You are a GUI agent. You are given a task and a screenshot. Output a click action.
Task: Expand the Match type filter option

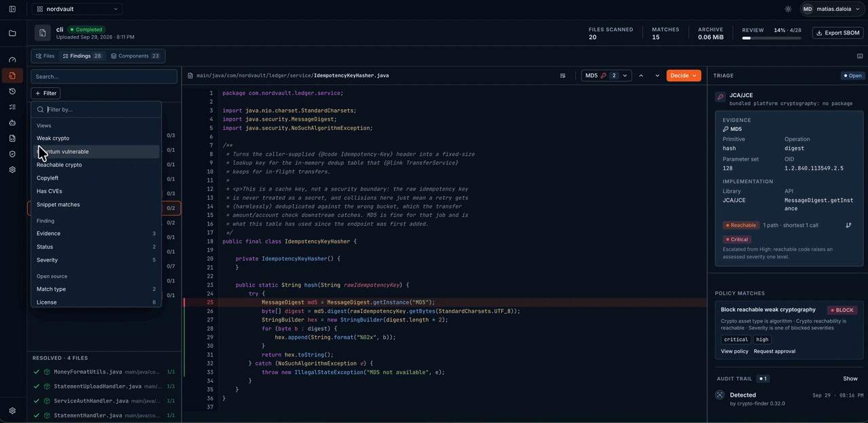tap(96, 289)
